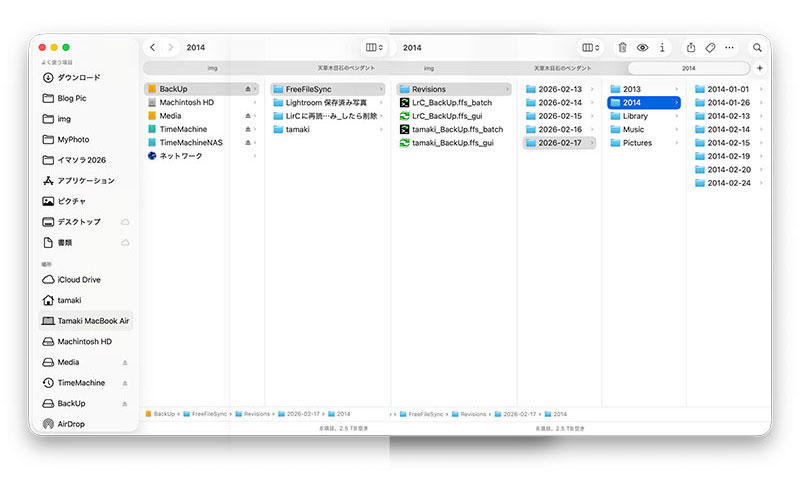Select iCloud Drive in the sidebar

coord(78,280)
